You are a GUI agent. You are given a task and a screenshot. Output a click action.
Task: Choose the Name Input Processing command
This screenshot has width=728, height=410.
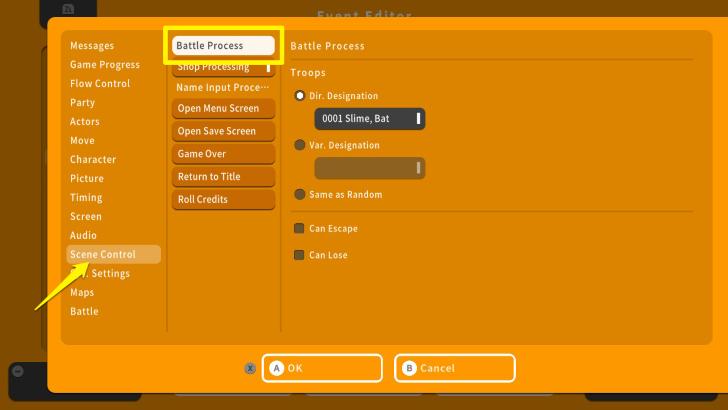click(x=223, y=87)
